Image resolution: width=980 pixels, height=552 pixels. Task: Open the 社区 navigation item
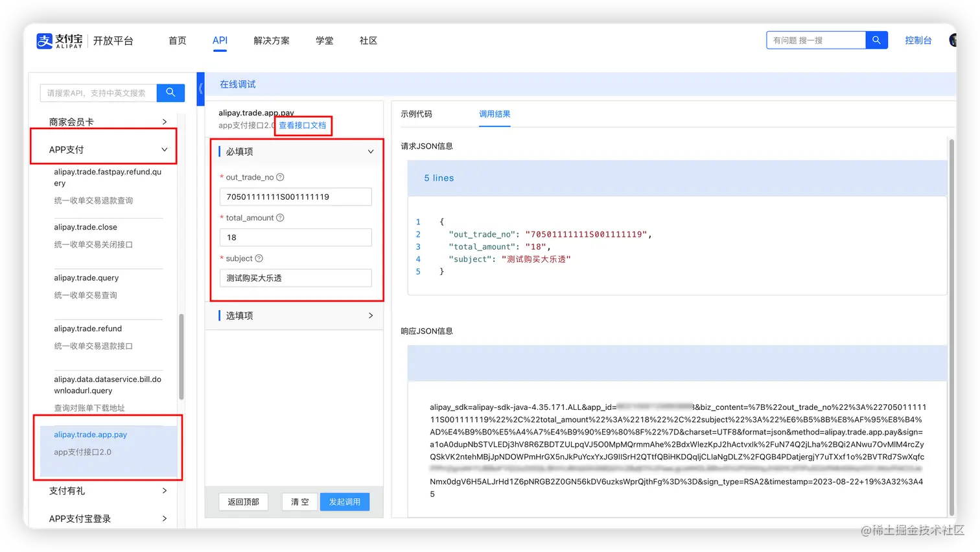coord(368,40)
